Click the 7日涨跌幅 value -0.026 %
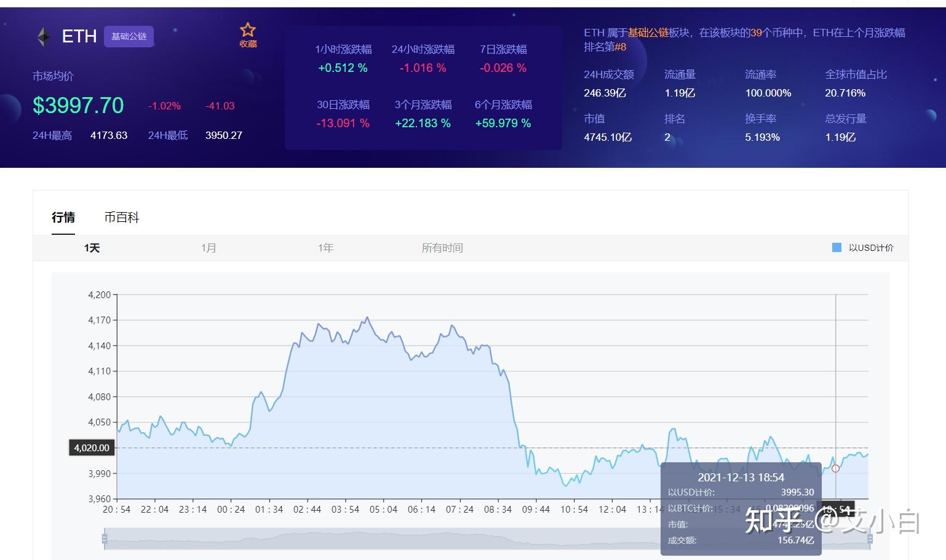946x560 pixels. (x=503, y=68)
